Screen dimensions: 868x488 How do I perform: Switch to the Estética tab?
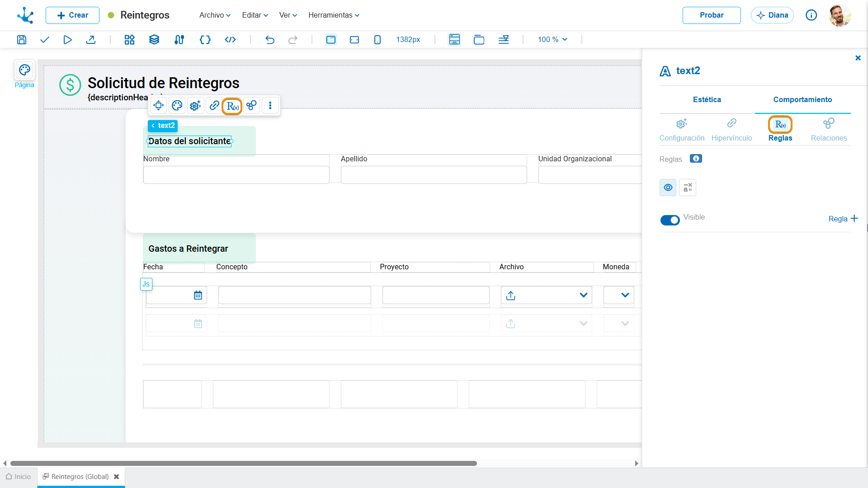click(707, 99)
